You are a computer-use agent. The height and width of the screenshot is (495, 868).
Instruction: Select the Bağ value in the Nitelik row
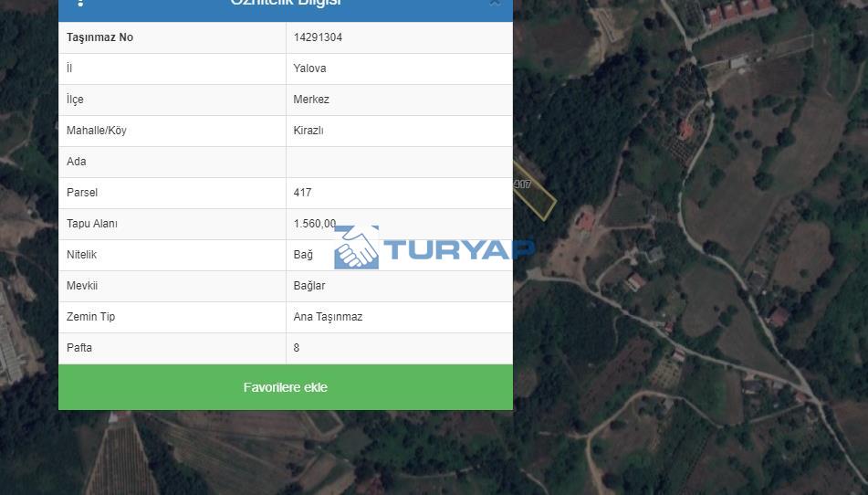click(303, 254)
